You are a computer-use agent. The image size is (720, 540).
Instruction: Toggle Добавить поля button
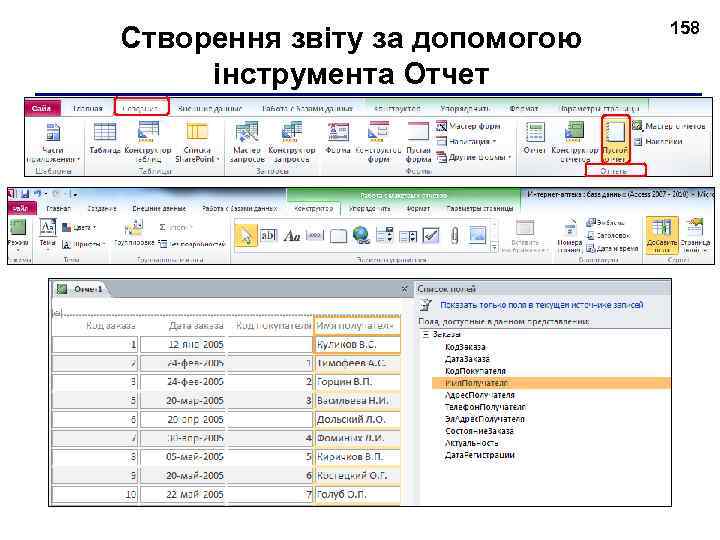pyautogui.click(x=662, y=236)
